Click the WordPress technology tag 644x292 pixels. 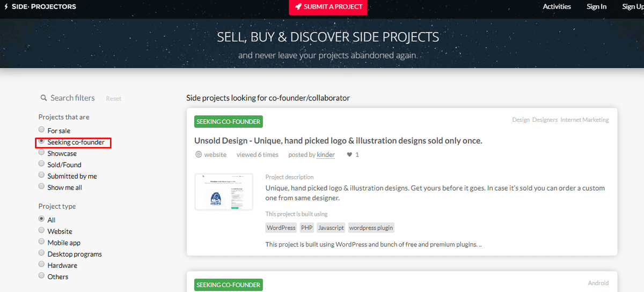tap(281, 228)
